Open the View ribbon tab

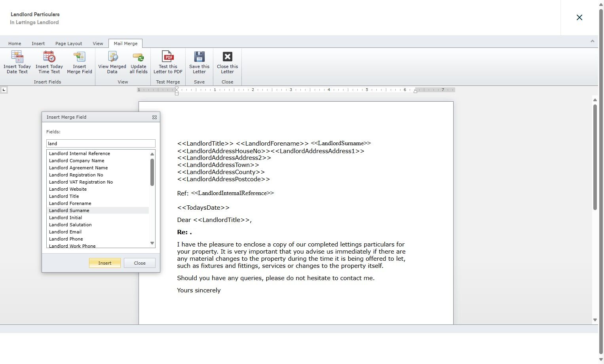98,44
